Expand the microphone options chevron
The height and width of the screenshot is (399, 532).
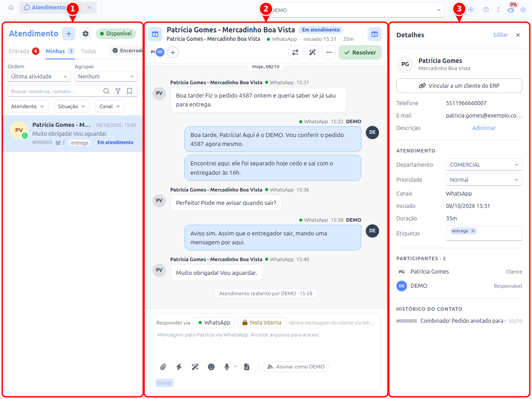click(235, 366)
